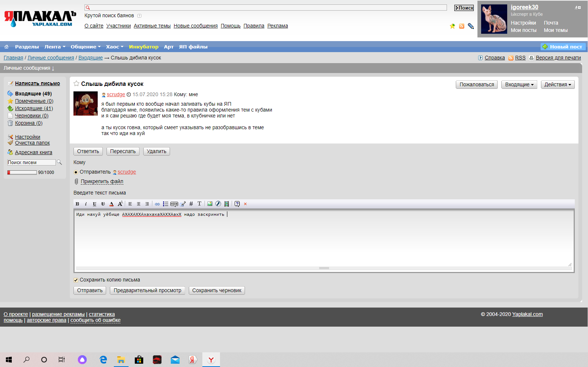
Task: Align text left in the editor
Action: [130, 204]
